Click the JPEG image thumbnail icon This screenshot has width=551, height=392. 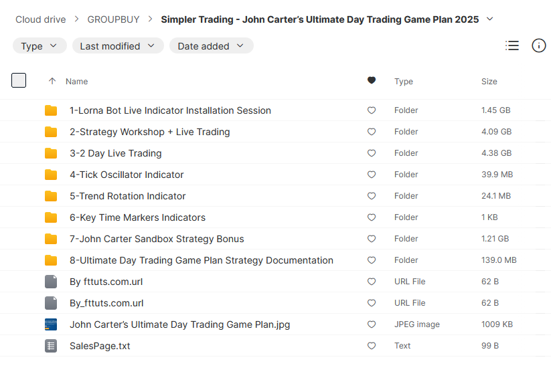point(51,324)
